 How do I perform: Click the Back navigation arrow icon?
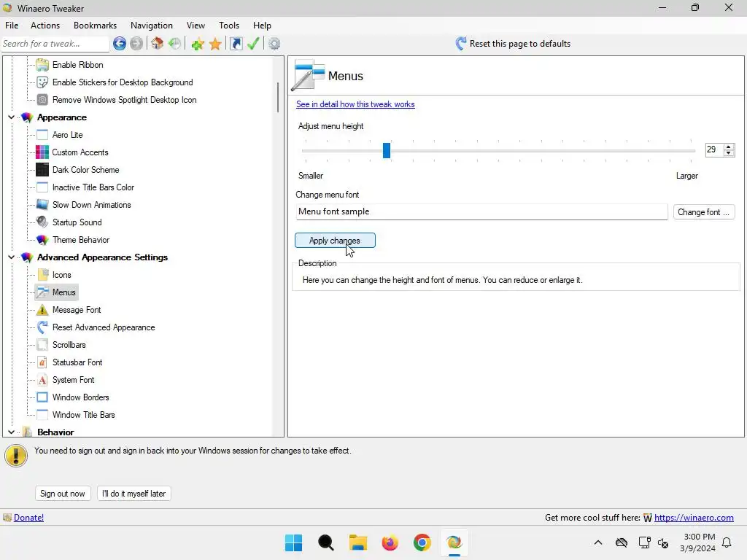(x=120, y=44)
